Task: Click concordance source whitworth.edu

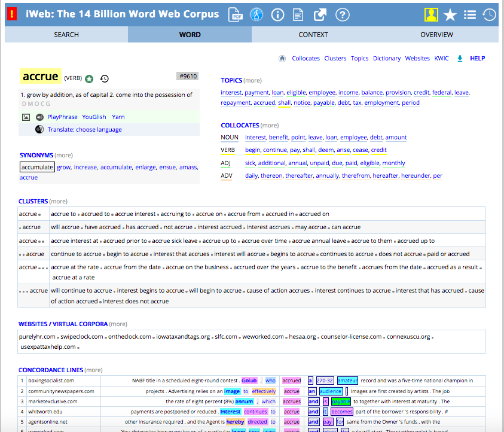Action: tap(45, 412)
